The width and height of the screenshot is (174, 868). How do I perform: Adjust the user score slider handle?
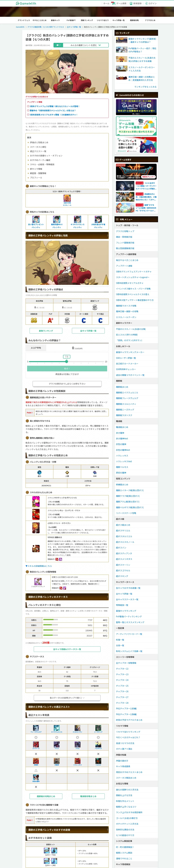(x=67, y=362)
